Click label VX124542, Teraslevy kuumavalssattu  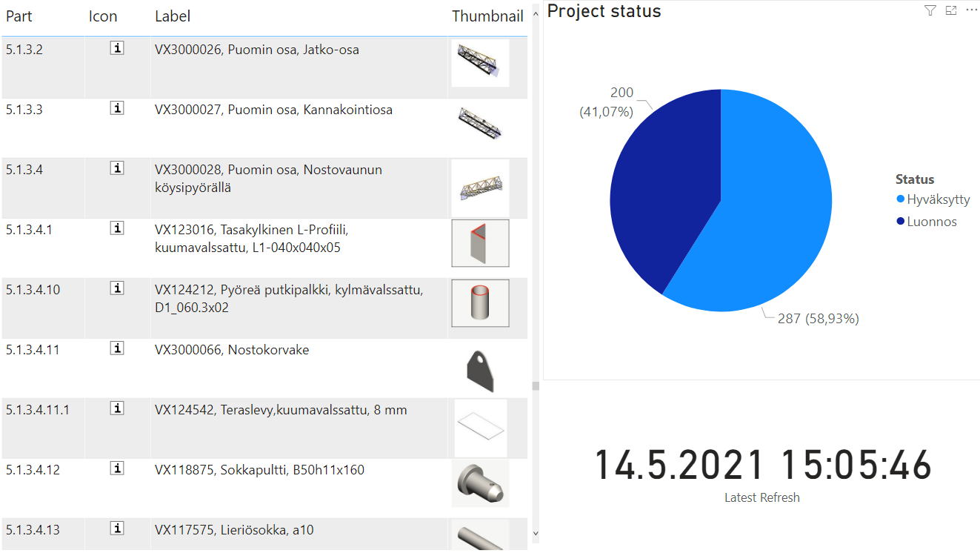coord(281,410)
